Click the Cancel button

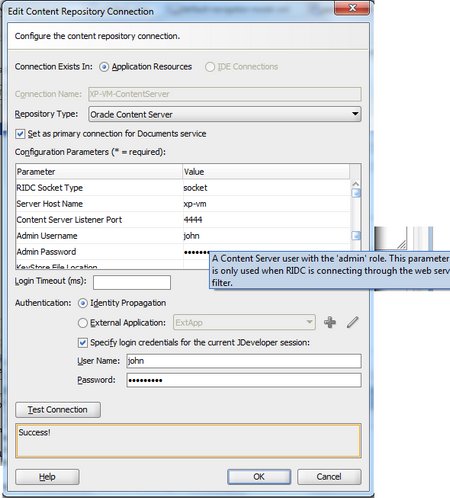pos(329,477)
